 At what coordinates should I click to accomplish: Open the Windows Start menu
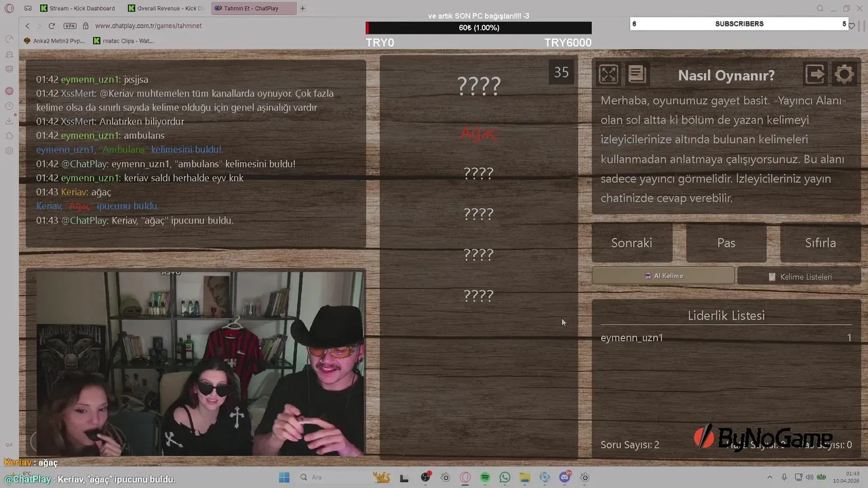pyautogui.click(x=283, y=477)
